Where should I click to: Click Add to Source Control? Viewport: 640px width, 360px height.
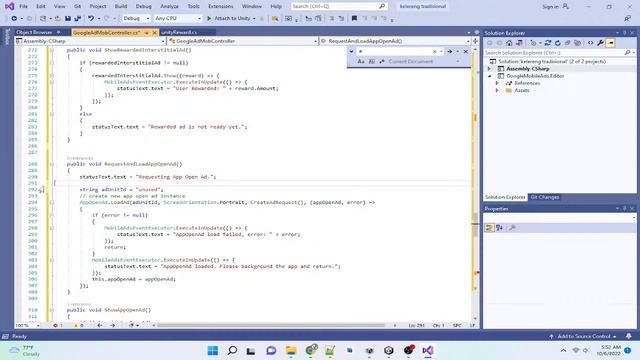pyautogui.click(x=584, y=336)
